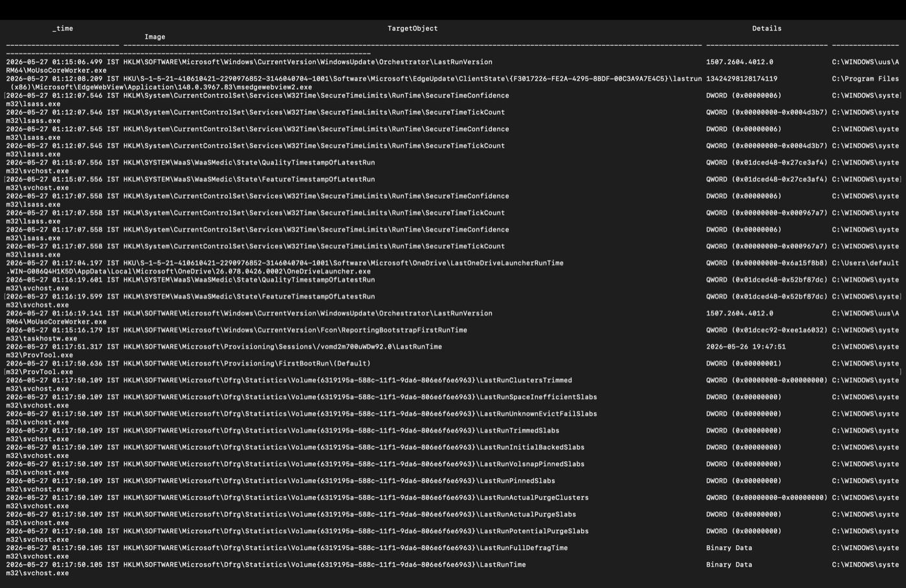Screen dimensions: 906x588
Task: Click the EdgeUpdate ClientState lastrun registry path
Action: [x=412, y=79]
